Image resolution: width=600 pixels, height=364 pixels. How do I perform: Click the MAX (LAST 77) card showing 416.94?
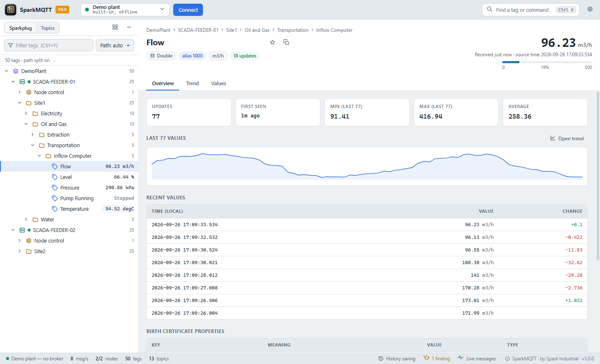point(456,112)
